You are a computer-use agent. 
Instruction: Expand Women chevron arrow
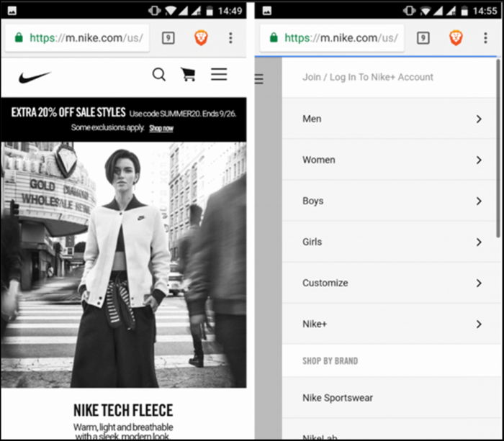coord(479,160)
